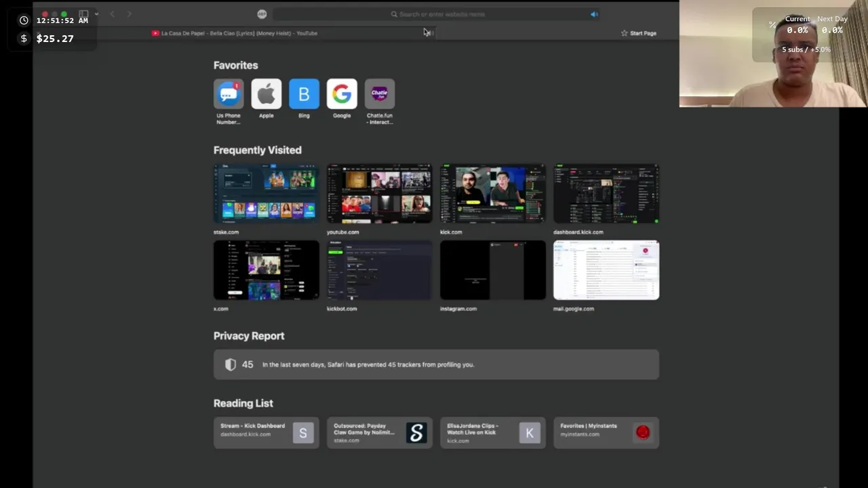Viewport: 868px width, 488px height.
Task: Click the Favorites heading
Action: point(235,65)
